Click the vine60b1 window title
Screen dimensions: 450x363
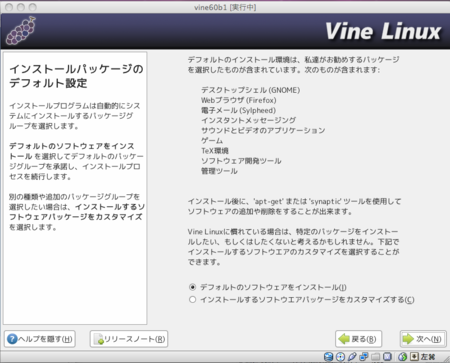click(225, 7)
